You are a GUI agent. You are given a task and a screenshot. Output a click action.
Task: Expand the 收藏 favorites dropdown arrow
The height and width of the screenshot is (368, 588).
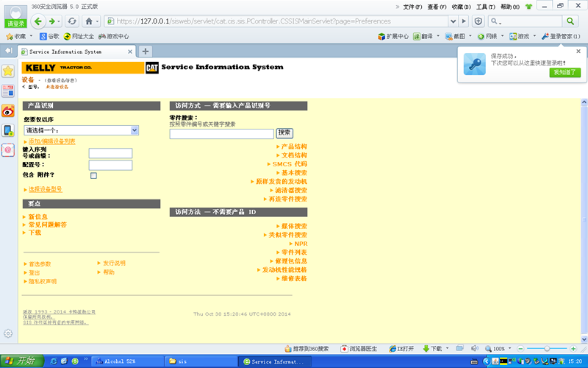pyautogui.click(x=31, y=36)
